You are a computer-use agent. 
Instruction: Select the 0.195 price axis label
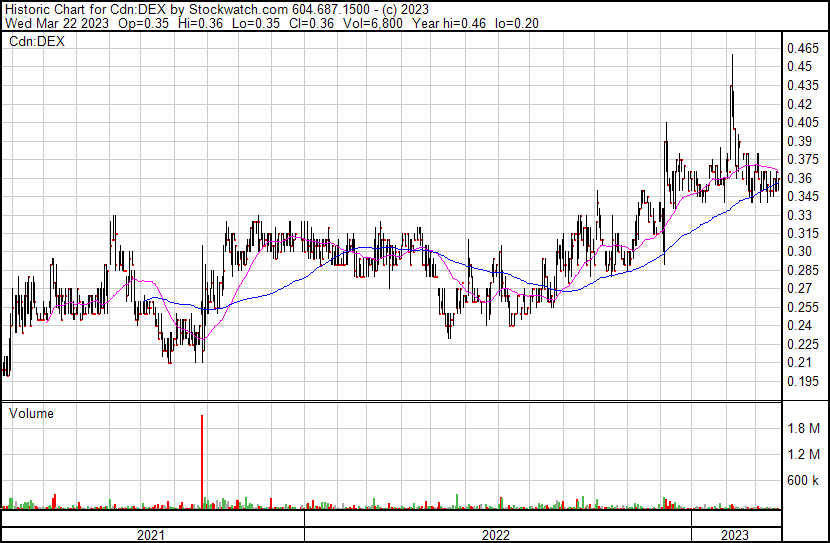[x=803, y=381]
